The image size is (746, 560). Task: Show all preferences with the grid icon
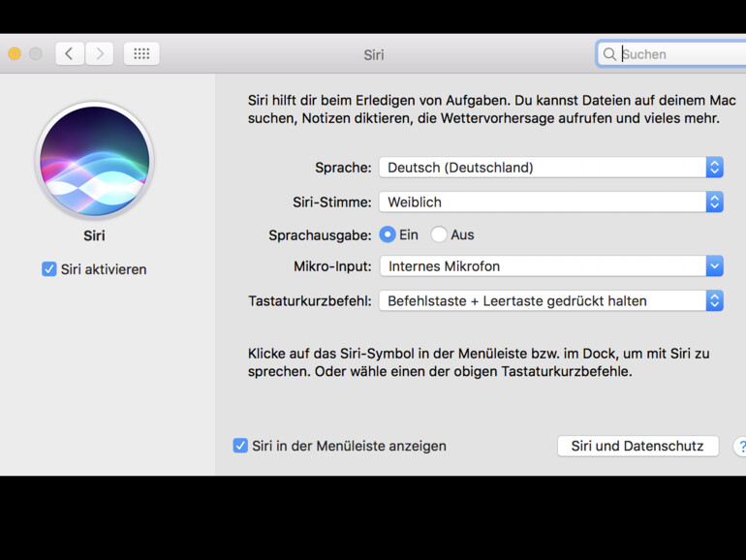(x=141, y=54)
